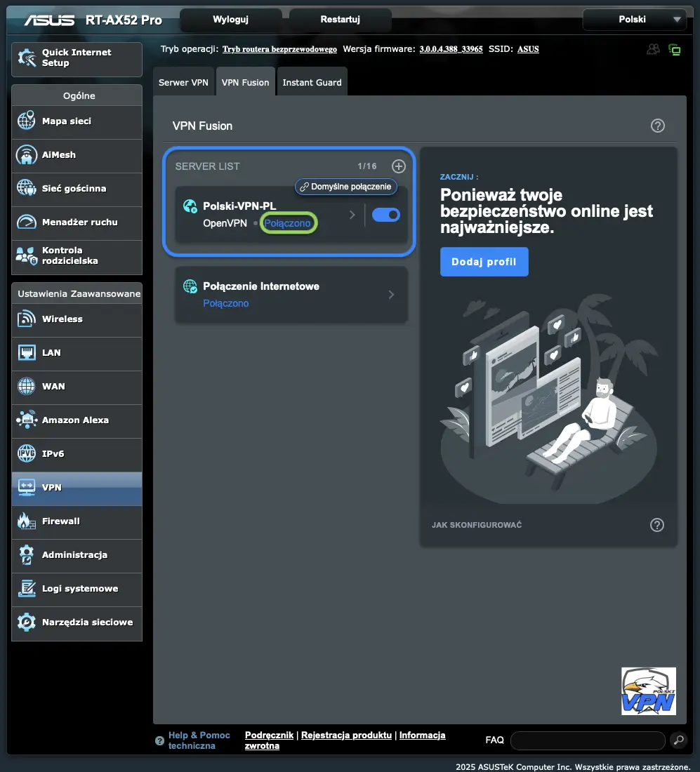Open the VPN Fusion help question mark
Viewport: 700px width, 772px height.
(x=657, y=126)
